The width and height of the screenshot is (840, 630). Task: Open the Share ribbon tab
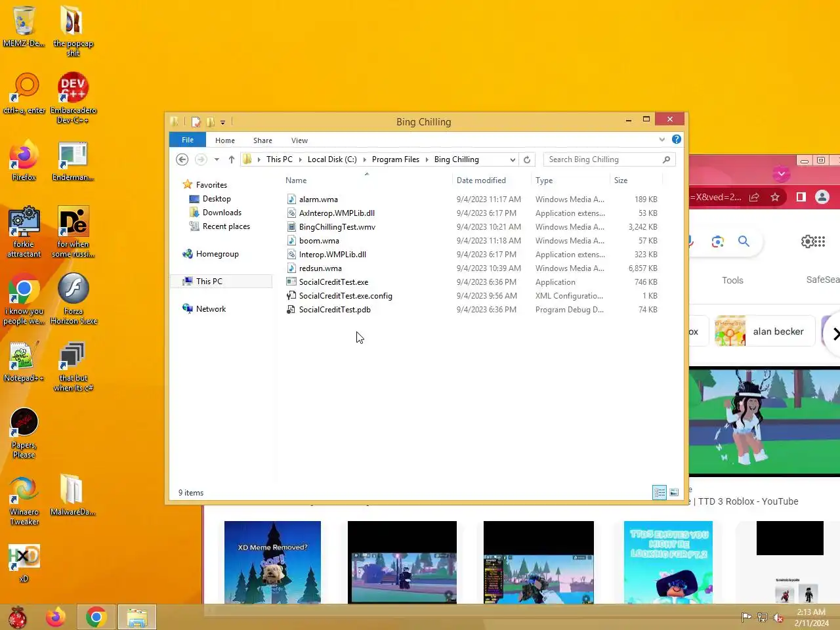click(262, 140)
